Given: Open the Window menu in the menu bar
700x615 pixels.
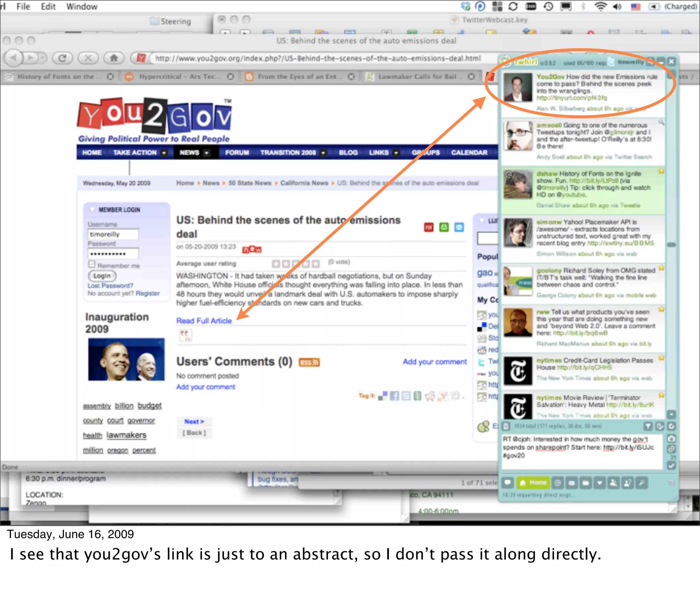Looking at the screenshot, I should click(81, 6).
